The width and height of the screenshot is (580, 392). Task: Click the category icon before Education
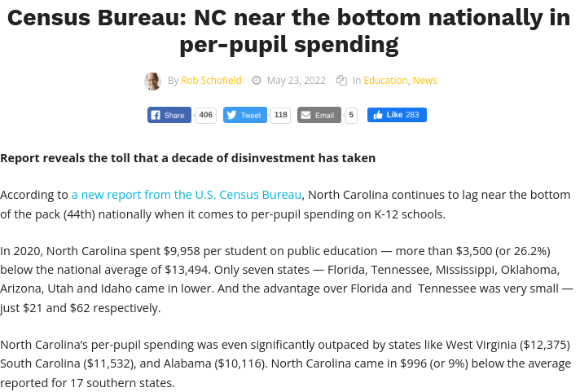click(x=341, y=81)
